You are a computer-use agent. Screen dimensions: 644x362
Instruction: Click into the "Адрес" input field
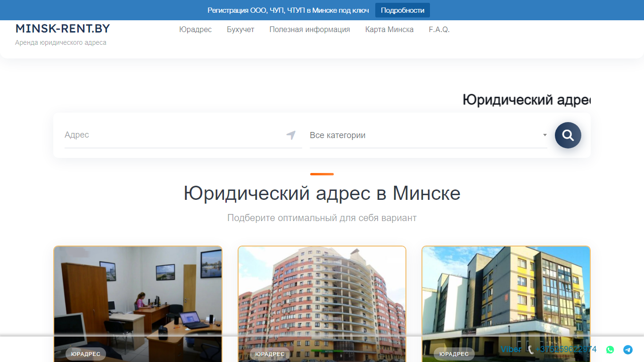click(183, 135)
